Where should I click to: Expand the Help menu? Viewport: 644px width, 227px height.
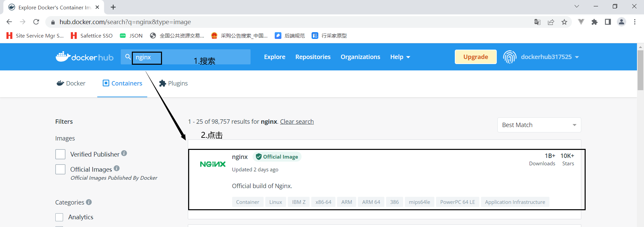(x=400, y=57)
